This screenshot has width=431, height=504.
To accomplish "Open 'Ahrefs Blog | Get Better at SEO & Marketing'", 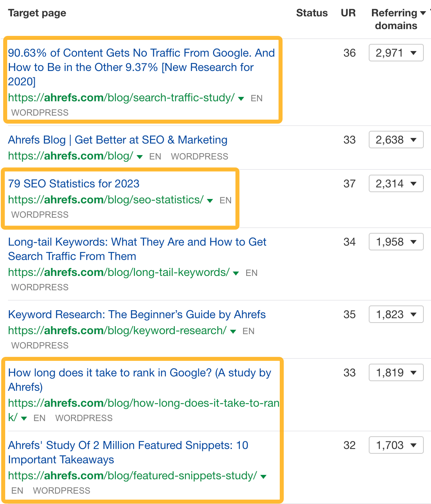I will click(x=118, y=140).
